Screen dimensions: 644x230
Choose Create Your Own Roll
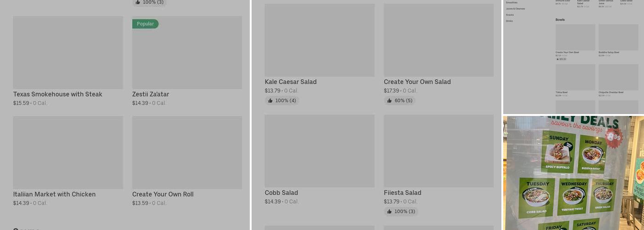coord(163,194)
